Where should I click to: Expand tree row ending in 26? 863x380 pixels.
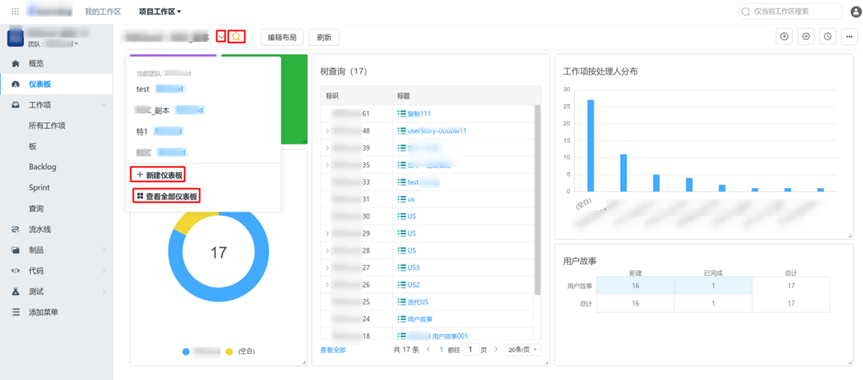pyautogui.click(x=327, y=285)
